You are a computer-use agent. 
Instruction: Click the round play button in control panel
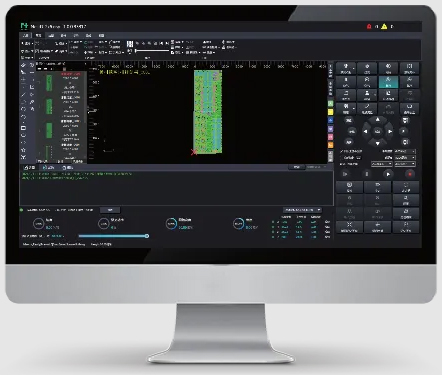click(388, 174)
